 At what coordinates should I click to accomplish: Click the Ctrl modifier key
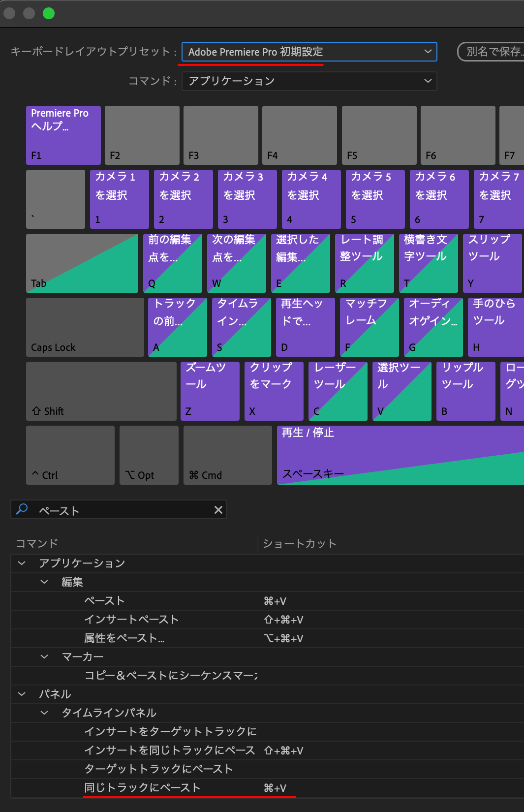[x=70, y=455]
